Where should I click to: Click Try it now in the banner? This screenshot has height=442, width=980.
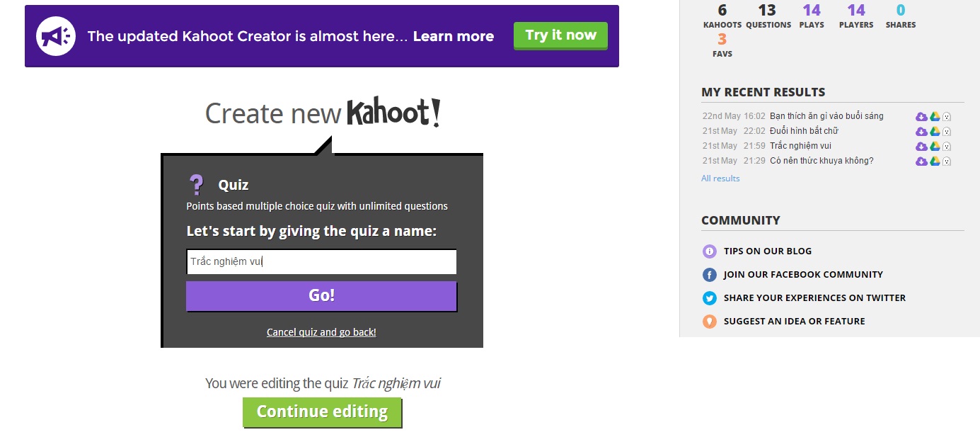tap(560, 35)
